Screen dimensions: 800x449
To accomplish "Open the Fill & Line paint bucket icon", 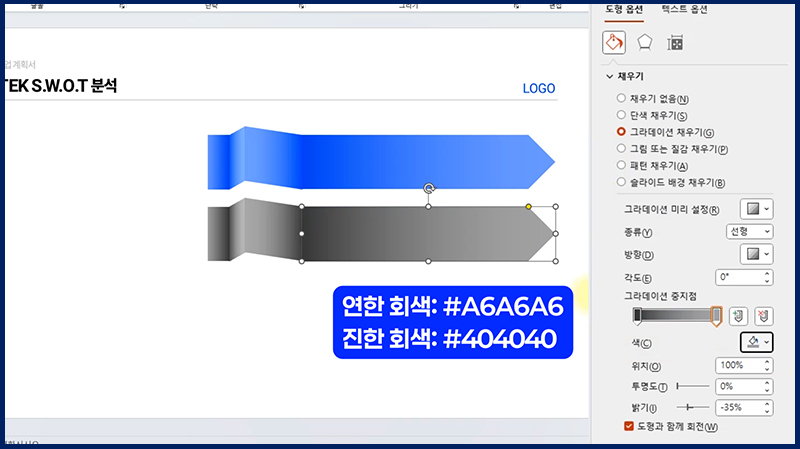I will (614, 42).
